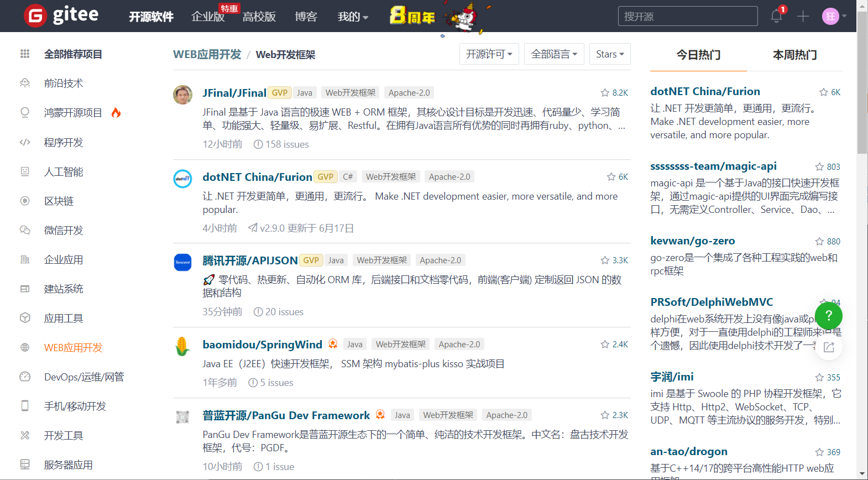Image resolution: width=868 pixels, height=480 pixels.
Task: Star the JFinal/JFinal project
Action: click(605, 93)
